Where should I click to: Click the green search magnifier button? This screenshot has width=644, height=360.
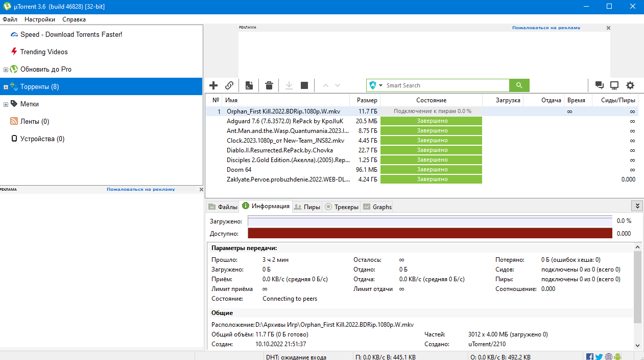coord(519,85)
